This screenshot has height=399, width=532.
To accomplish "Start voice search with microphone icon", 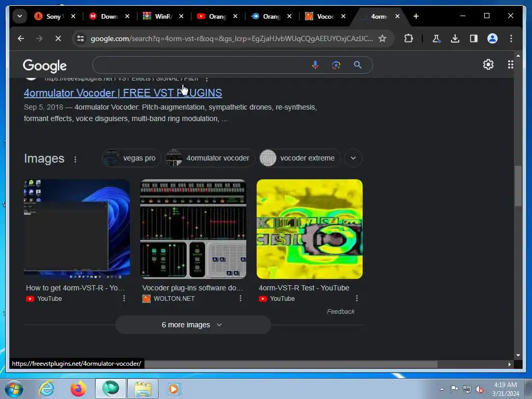I will 315,65.
